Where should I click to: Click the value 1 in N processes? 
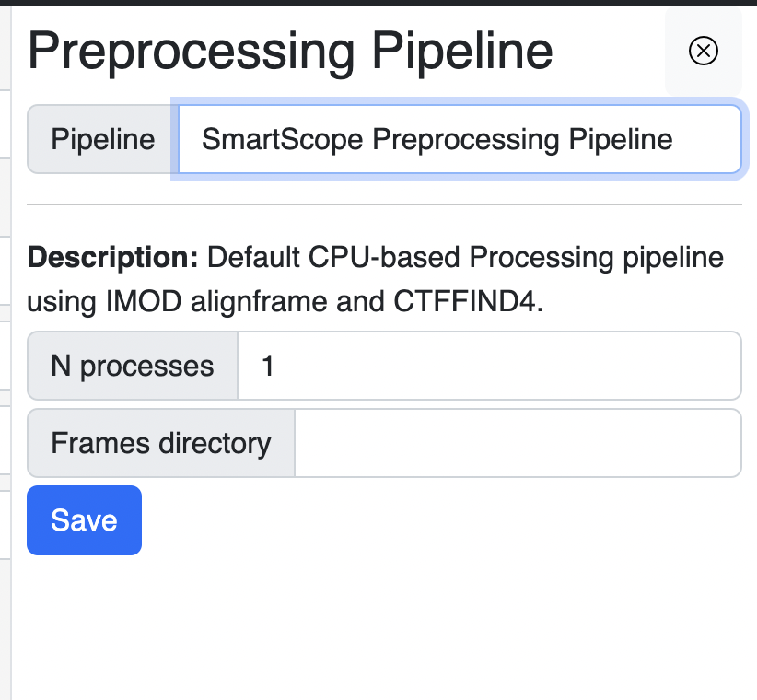tap(268, 366)
